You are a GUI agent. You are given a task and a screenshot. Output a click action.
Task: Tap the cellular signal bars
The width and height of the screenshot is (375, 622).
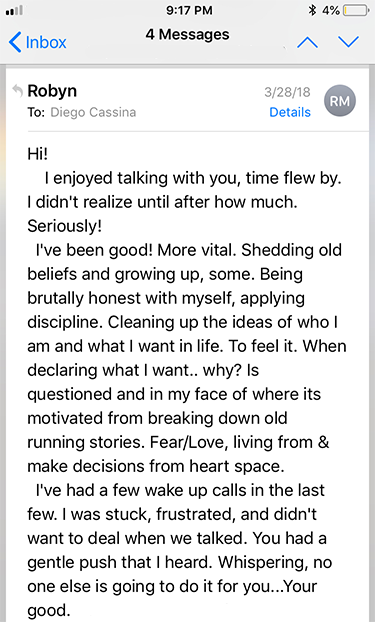[x=14, y=11]
